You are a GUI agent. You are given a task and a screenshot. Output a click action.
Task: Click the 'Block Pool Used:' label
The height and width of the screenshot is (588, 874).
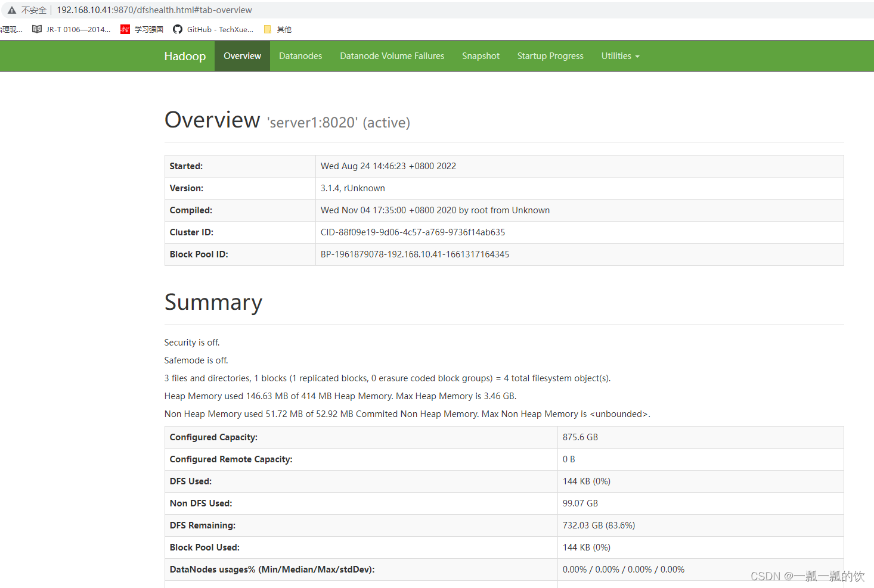coord(204,547)
